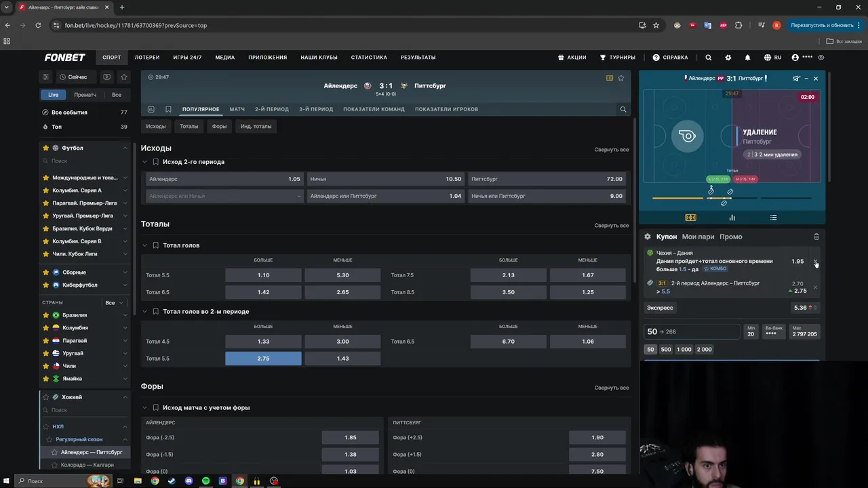This screenshot has height=488, width=868.
Task: Click the Windows Start button
Action: pos(7,481)
